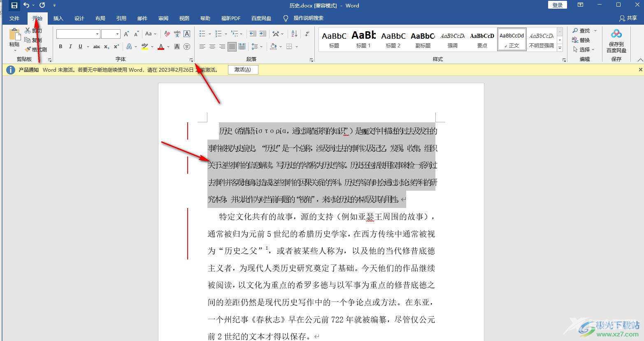Switch to the 福昕PDF tab
This screenshot has height=341, width=644.
click(x=231, y=18)
